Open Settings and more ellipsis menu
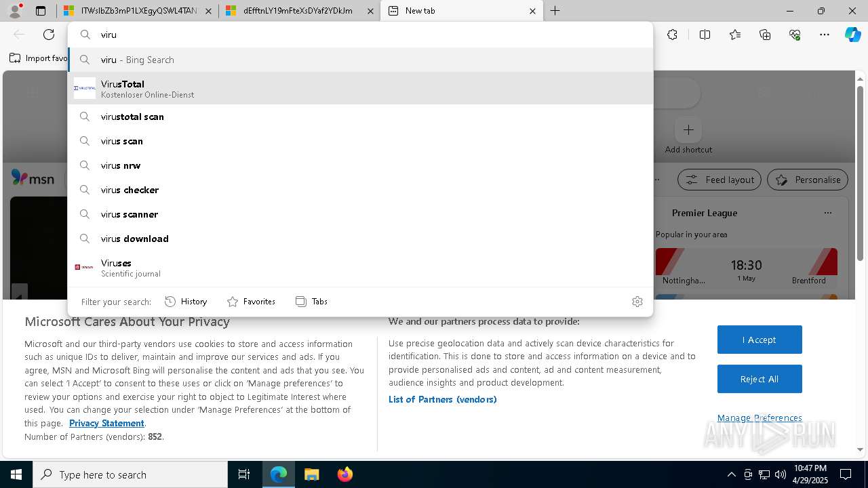 point(825,35)
